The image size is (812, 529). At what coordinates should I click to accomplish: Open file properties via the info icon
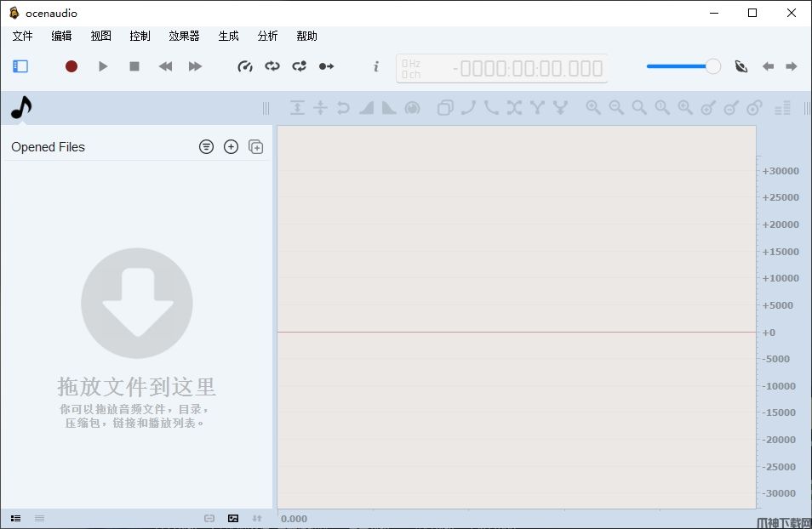click(x=376, y=66)
